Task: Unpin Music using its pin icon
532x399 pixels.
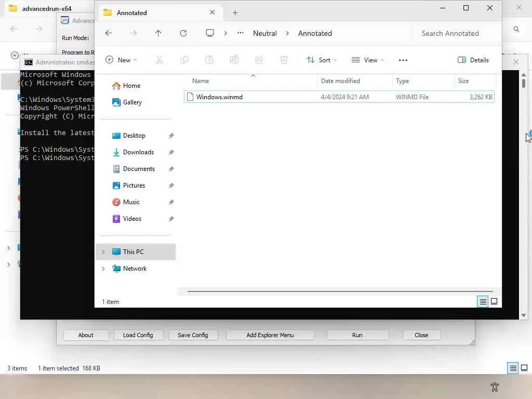Action: tap(171, 202)
